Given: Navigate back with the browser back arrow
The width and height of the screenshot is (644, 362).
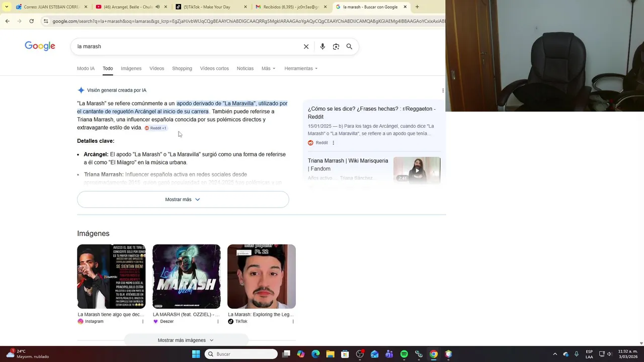Looking at the screenshot, I should 7,21.
